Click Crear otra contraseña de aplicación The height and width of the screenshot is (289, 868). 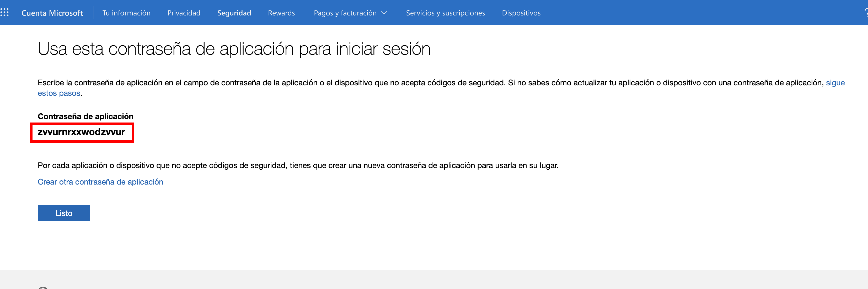(x=100, y=182)
